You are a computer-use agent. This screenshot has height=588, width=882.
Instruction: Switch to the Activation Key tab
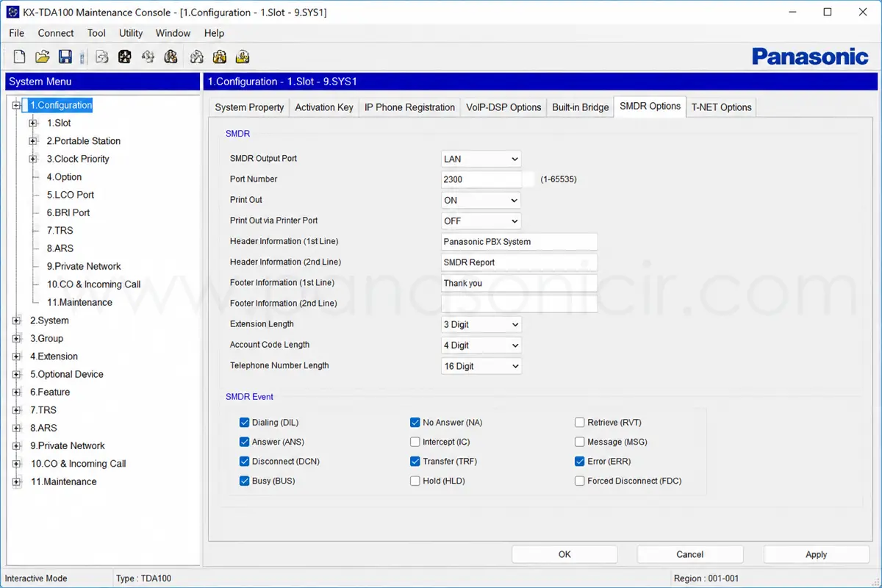tap(324, 107)
